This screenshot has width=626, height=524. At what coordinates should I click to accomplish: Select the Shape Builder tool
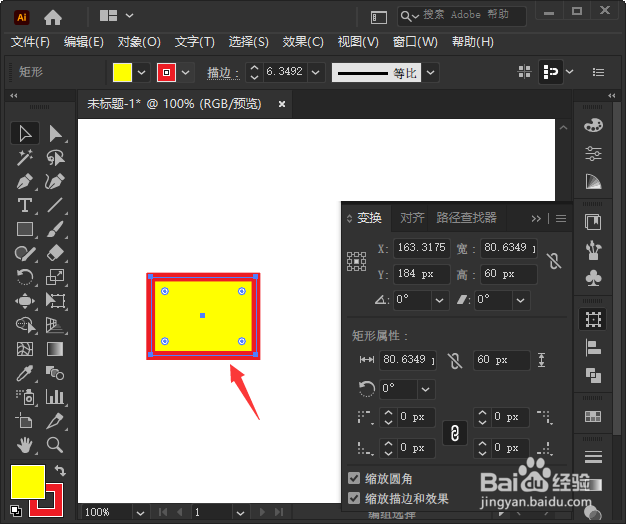(25, 325)
